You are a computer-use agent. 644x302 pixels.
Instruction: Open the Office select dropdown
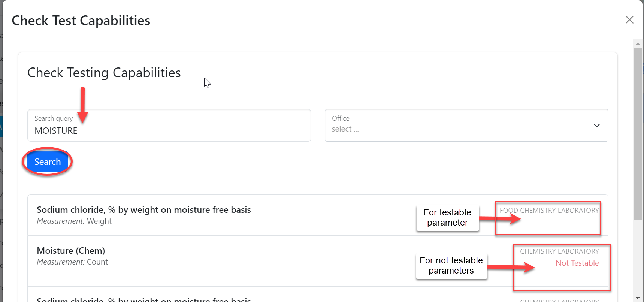pyautogui.click(x=461, y=126)
